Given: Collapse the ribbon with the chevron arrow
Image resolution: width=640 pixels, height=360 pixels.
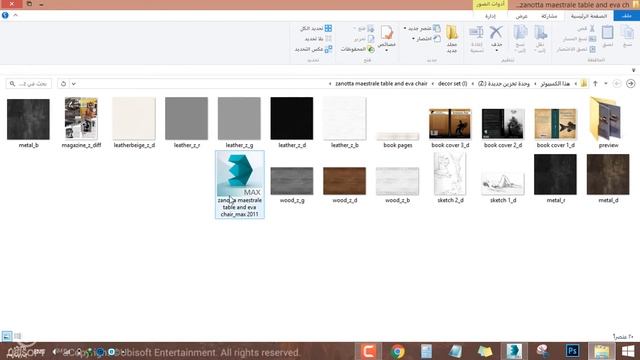Looking at the screenshot, I should point(16,16).
